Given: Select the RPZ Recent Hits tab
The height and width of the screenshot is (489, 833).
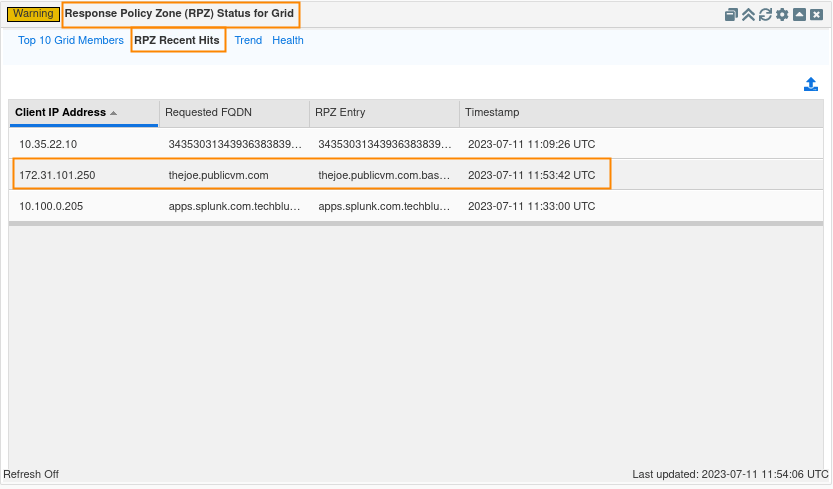Looking at the screenshot, I should click(177, 40).
